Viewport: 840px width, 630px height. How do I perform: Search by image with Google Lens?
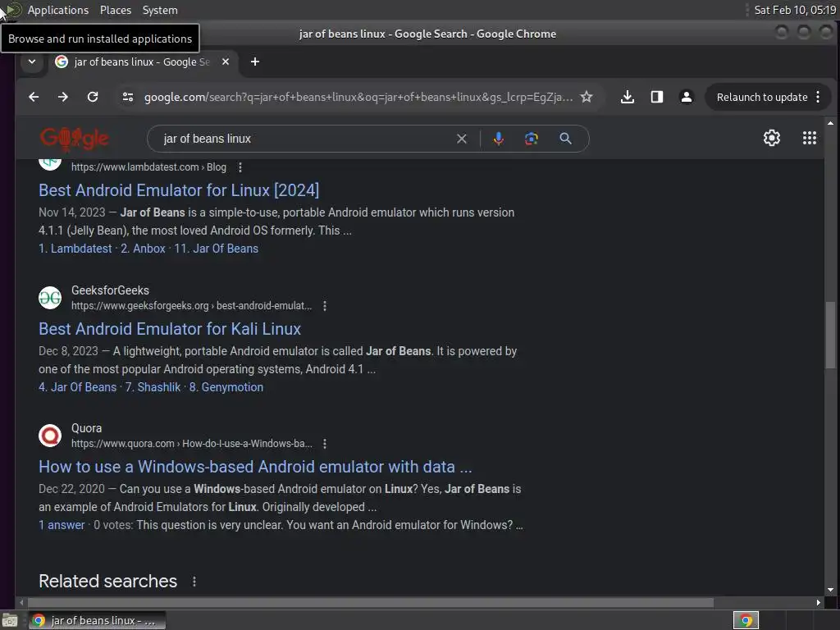pyautogui.click(x=531, y=139)
